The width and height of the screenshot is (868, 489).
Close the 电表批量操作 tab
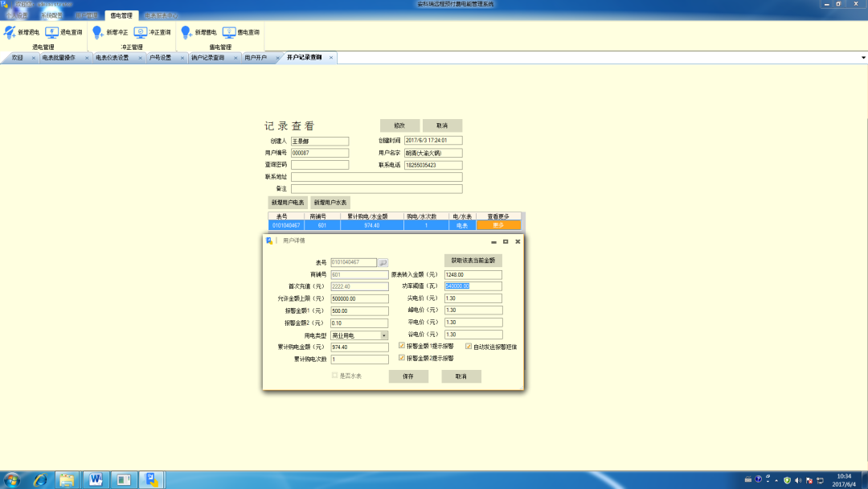point(87,58)
